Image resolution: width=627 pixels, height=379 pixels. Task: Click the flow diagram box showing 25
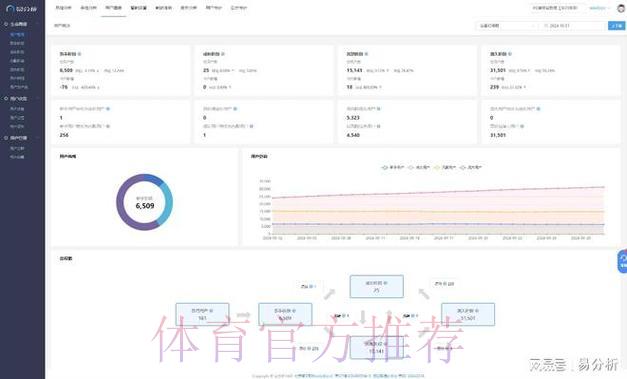coord(376,286)
